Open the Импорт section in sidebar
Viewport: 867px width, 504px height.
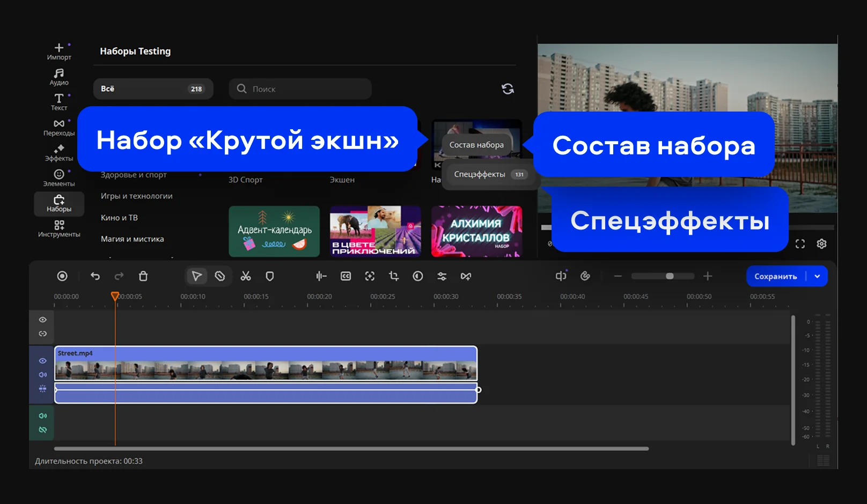[59, 51]
